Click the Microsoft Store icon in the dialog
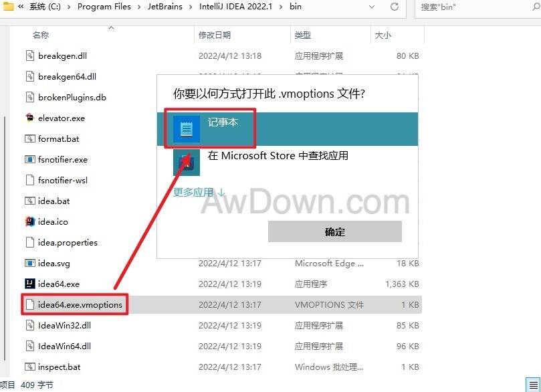Image resolution: width=541 pixels, height=392 pixels. 187,162
